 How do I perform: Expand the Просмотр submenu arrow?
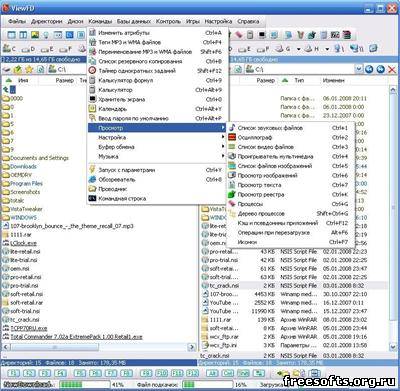click(x=223, y=128)
